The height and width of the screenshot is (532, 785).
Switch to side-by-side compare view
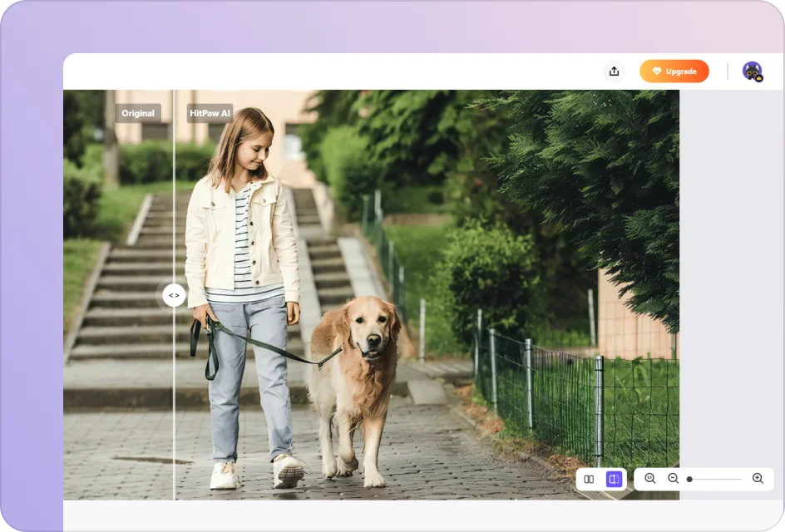589,479
